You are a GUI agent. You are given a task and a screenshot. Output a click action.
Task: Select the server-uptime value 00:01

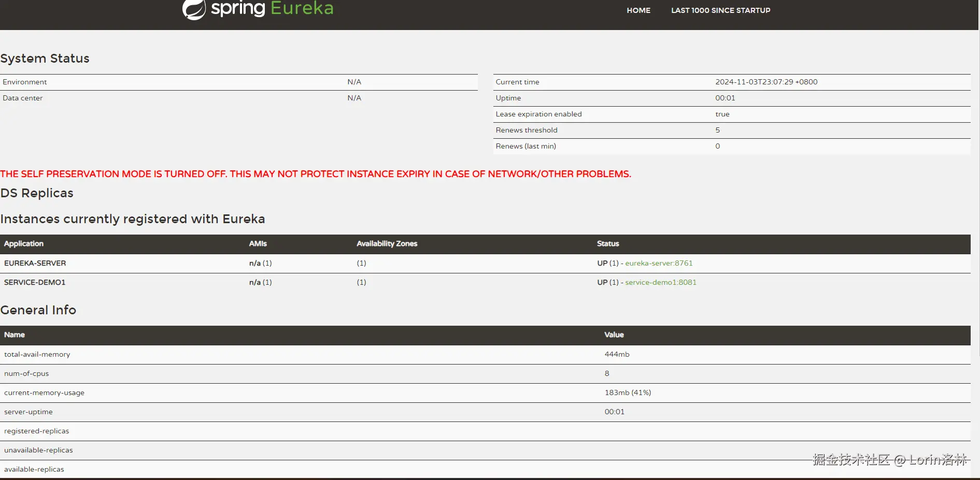point(615,412)
